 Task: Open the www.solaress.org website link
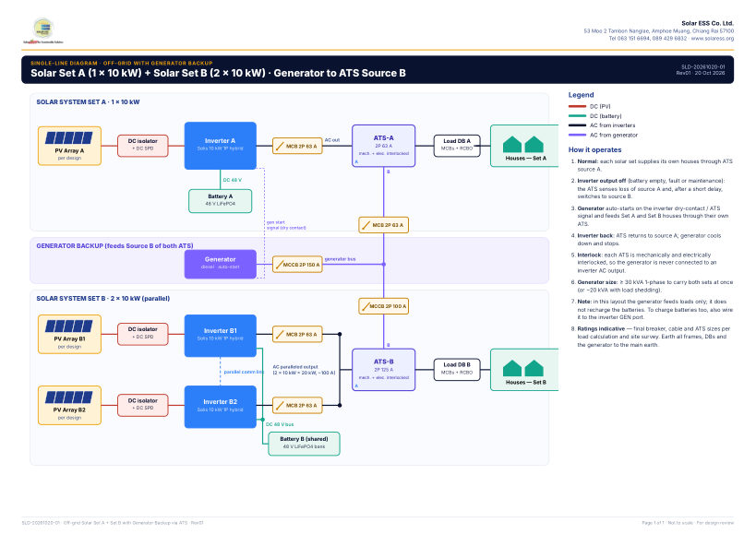(712, 39)
